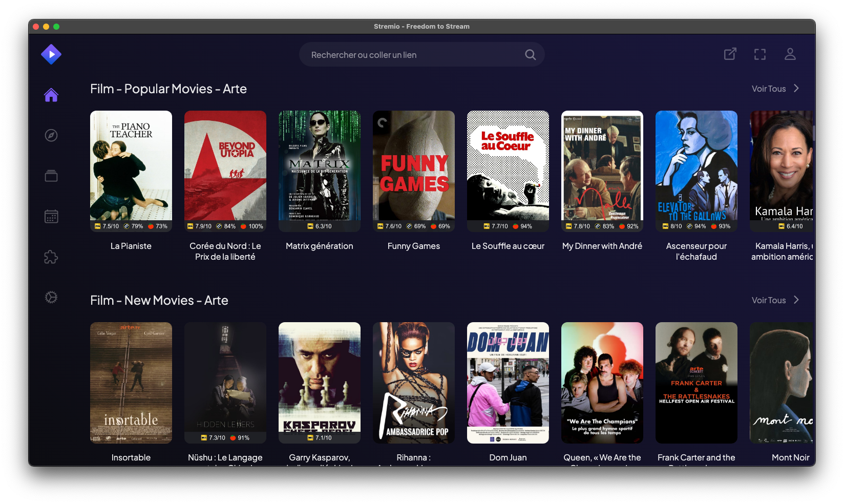Click Corée du Nord title text

[x=225, y=251]
